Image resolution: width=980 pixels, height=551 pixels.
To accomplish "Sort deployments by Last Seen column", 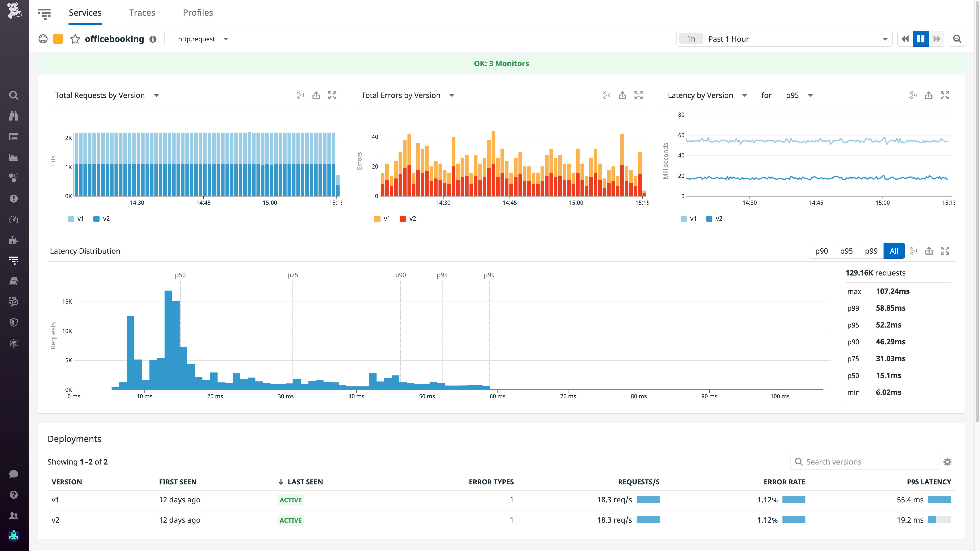I will coord(300,482).
